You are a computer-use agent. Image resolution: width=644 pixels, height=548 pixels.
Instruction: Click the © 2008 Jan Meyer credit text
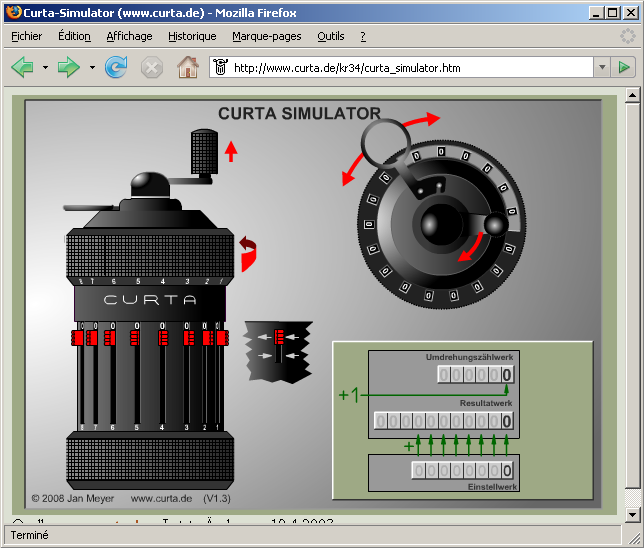pos(73,498)
